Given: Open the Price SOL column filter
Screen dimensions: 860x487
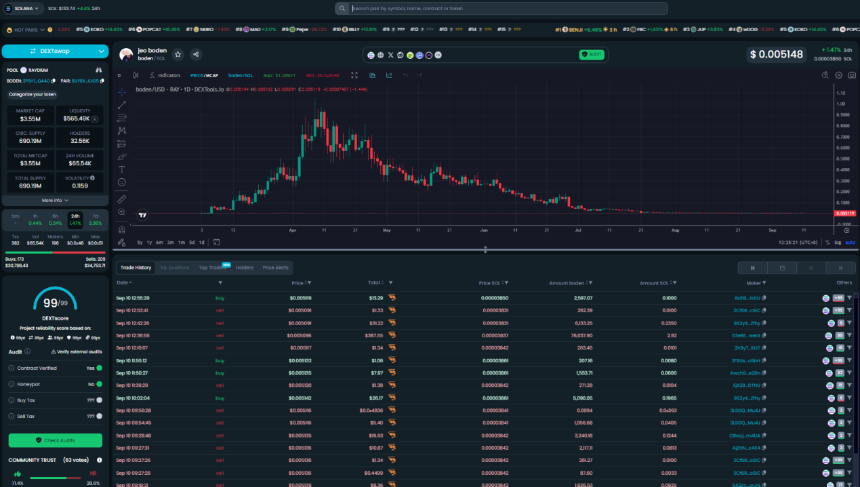Looking at the screenshot, I should pos(506,283).
